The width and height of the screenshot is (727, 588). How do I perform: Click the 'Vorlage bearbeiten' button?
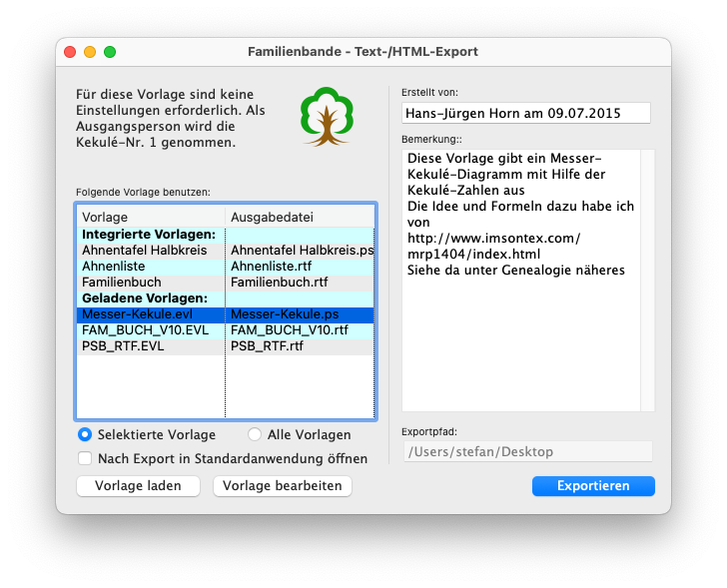point(282,486)
